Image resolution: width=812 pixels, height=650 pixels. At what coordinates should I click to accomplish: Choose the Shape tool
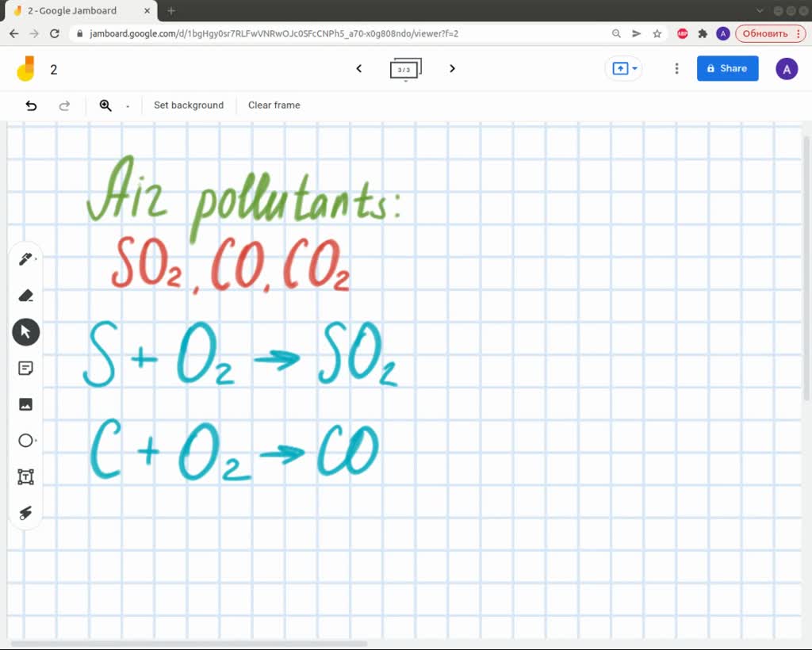(x=26, y=440)
